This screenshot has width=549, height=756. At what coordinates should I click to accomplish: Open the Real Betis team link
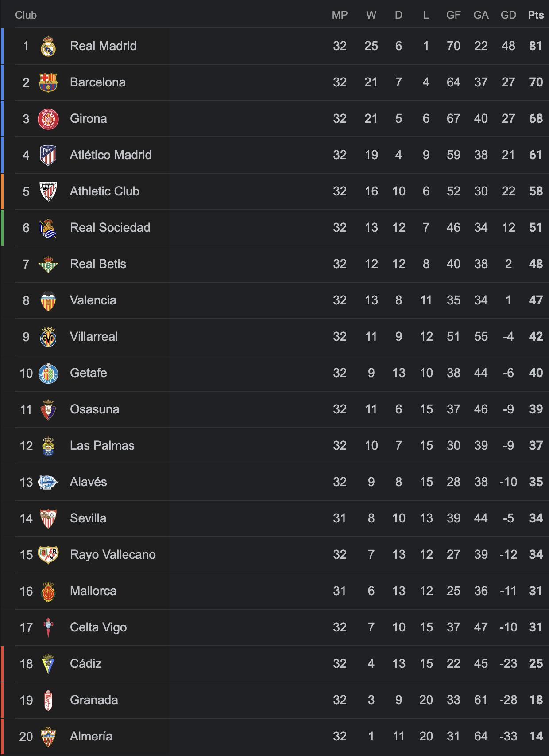98,264
